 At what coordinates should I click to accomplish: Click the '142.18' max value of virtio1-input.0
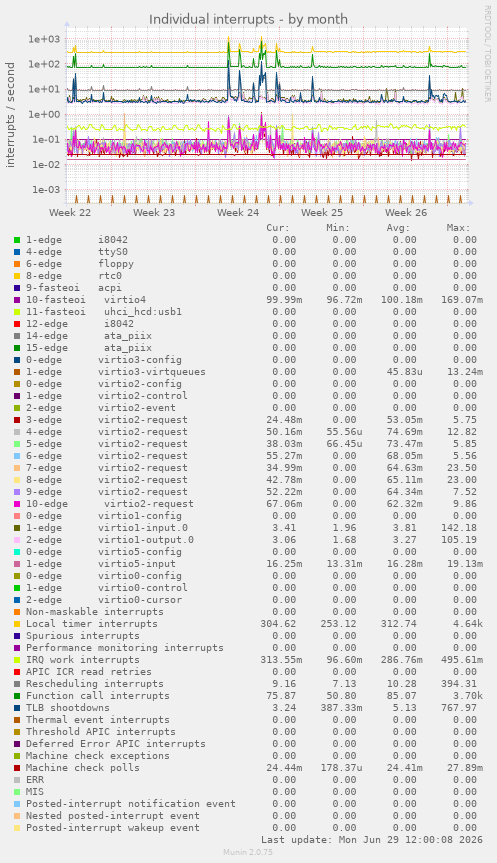click(459, 528)
